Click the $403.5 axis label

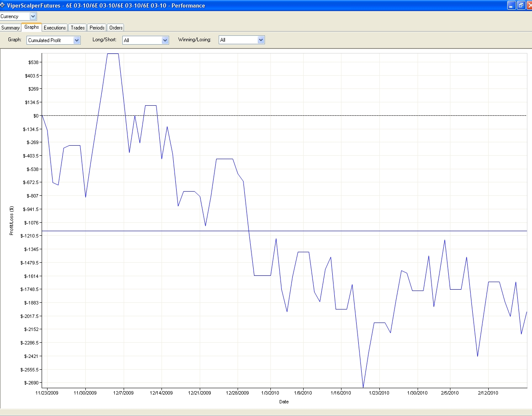click(32, 76)
